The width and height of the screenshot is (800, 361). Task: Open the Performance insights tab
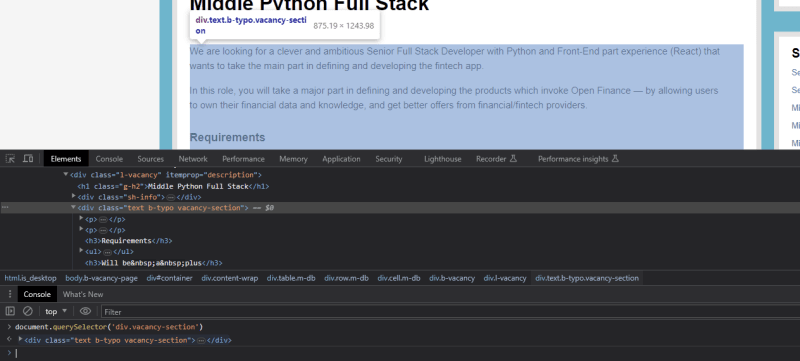pos(578,159)
